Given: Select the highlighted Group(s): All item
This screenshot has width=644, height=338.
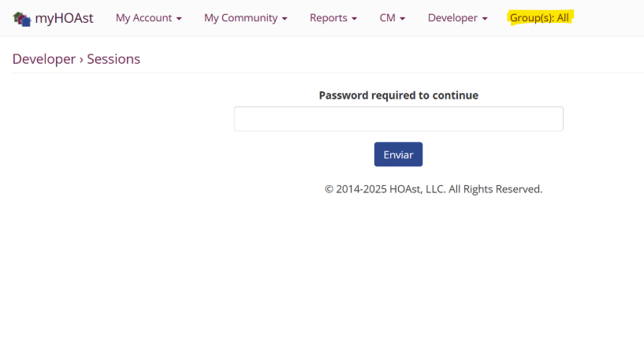Looking at the screenshot, I should (x=539, y=18).
